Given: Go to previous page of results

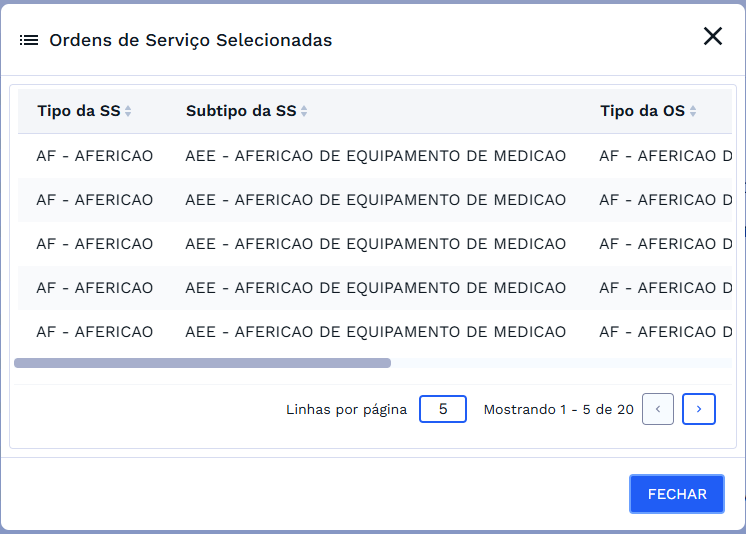Looking at the screenshot, I should pos(657,409).
